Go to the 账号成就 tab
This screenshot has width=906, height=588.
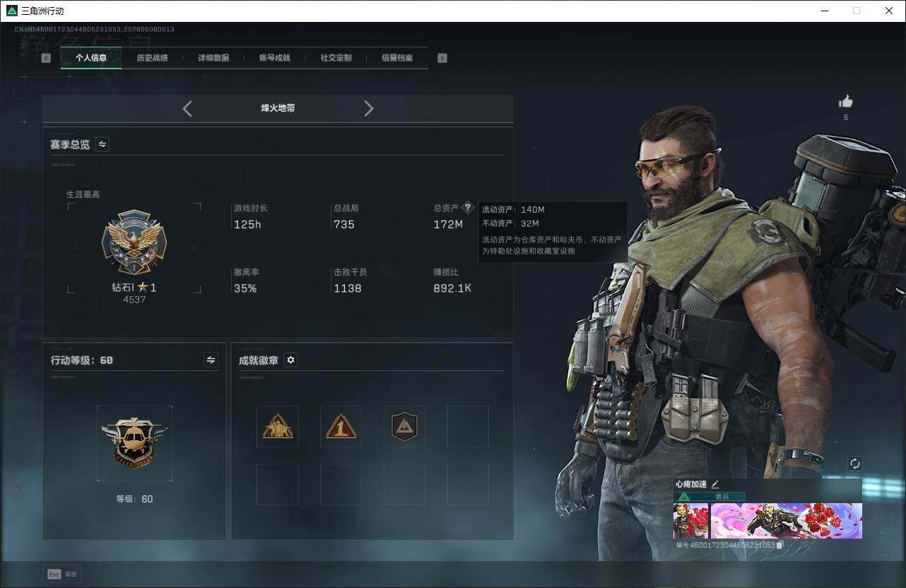[275, 58]
